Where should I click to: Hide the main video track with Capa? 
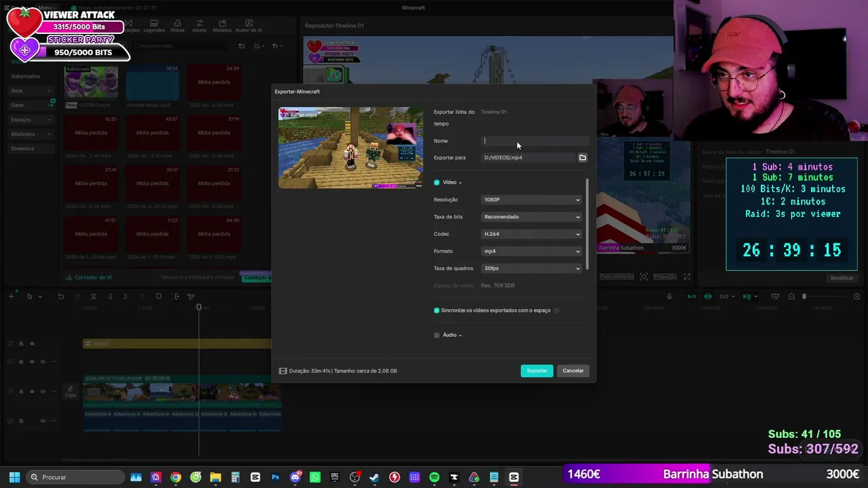[32, 391]
